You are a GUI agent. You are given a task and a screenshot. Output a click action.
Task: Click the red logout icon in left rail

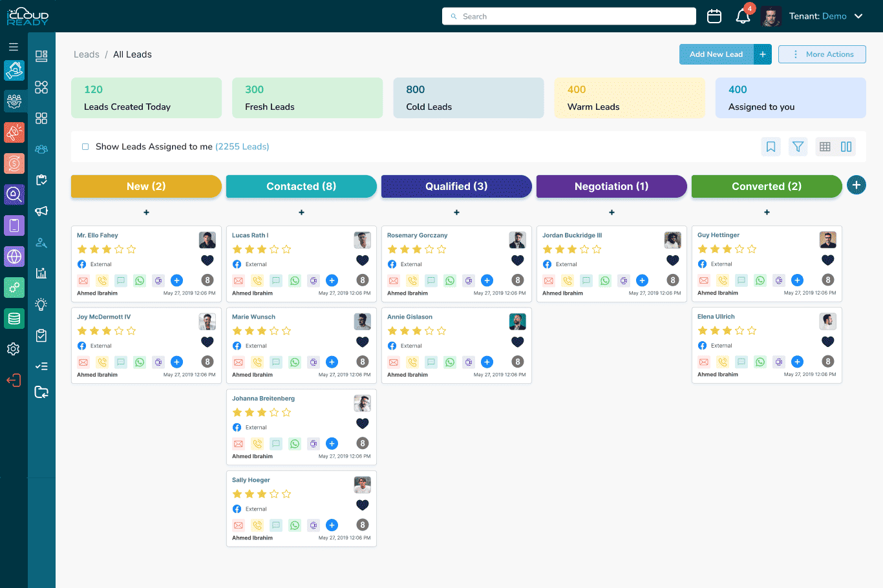click(14, 380)
